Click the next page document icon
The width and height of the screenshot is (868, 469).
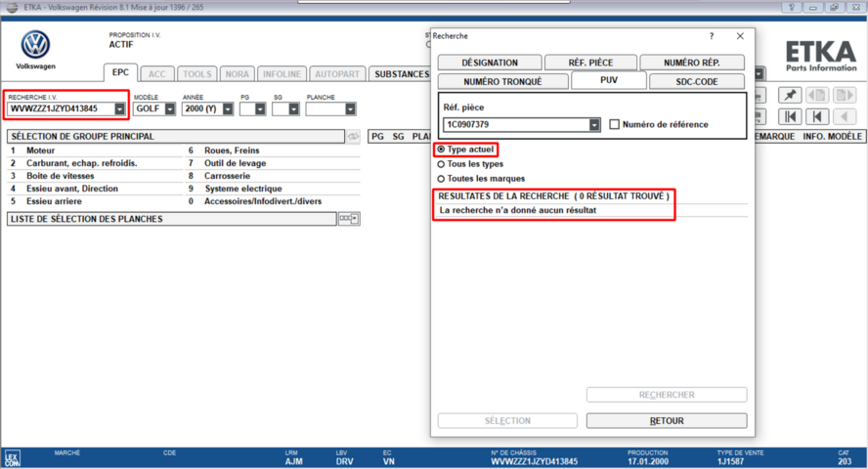(845, 95)
